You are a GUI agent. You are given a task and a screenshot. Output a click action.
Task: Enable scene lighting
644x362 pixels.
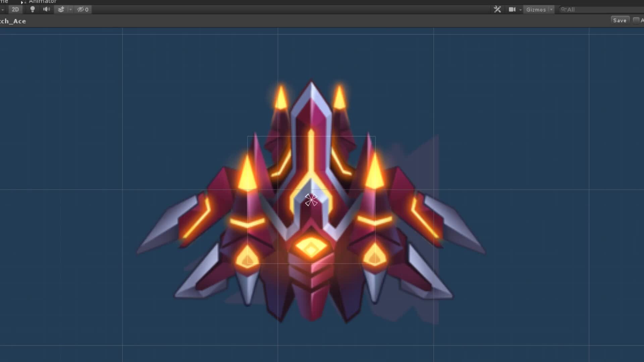33,9
